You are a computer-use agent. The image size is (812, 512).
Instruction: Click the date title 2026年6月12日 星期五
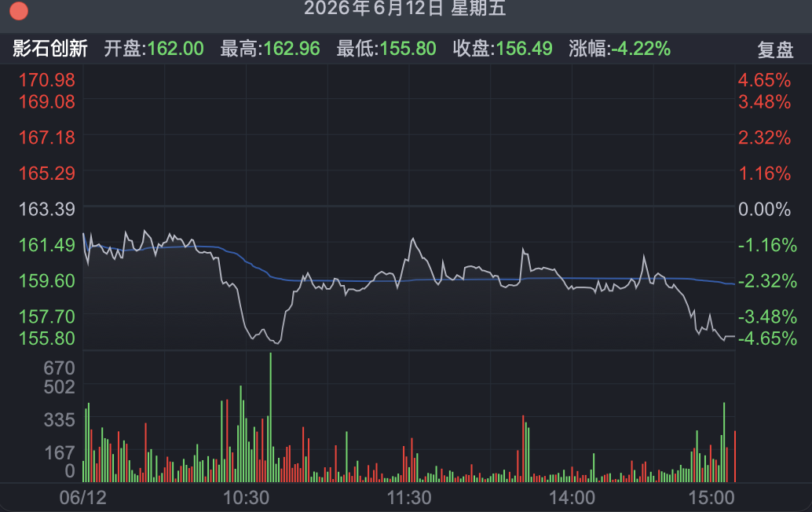pyautogui.click(x=404, y=8)
